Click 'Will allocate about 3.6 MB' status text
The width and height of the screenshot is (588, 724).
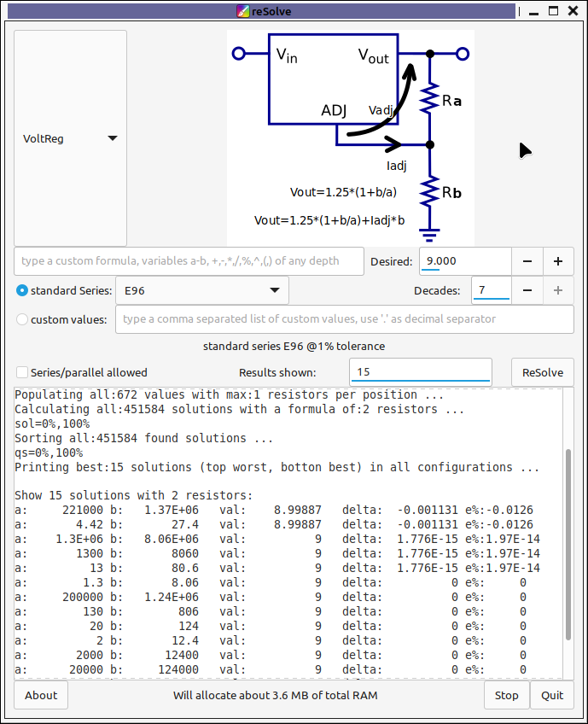(276, 695)
